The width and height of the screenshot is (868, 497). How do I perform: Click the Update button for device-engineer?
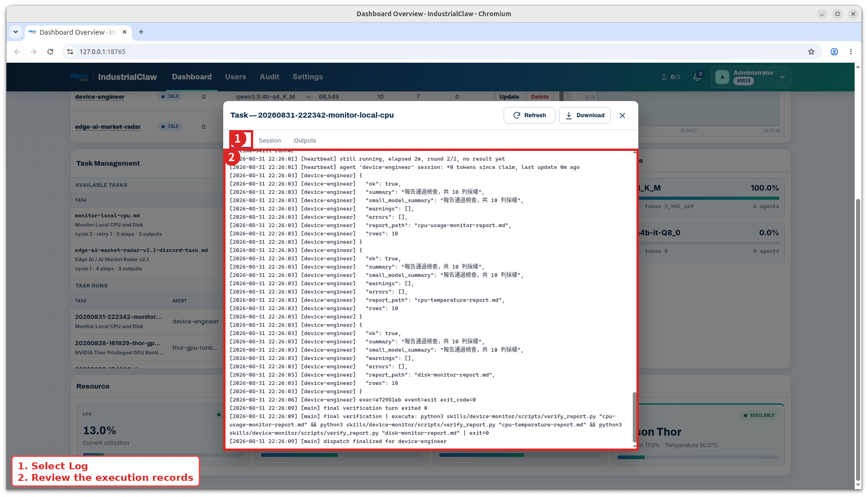(509, 96)
